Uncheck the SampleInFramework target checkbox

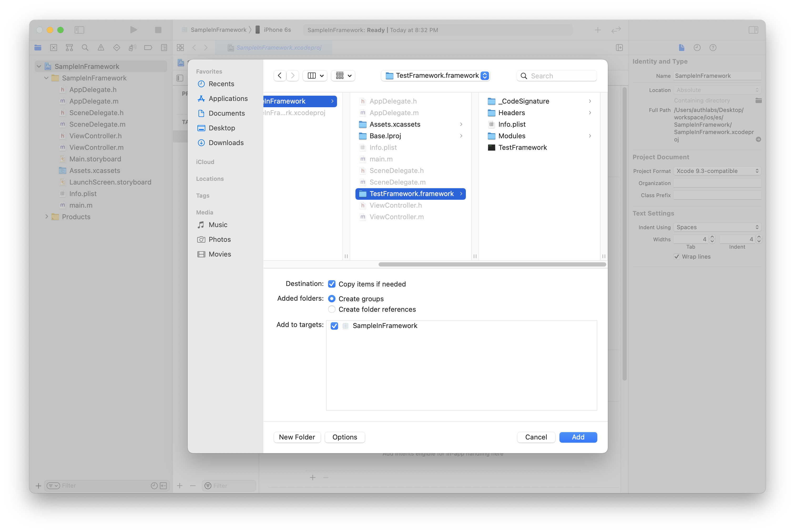tap(334, 326)
